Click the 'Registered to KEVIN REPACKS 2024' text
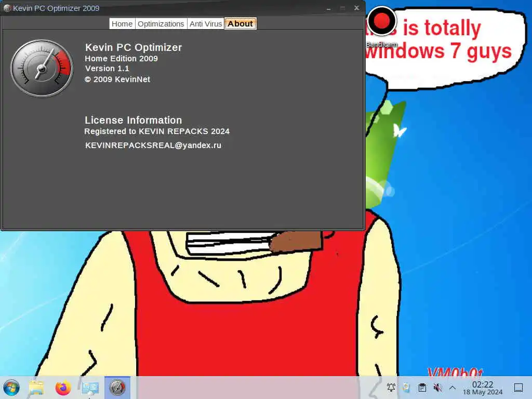Screen dimensions: 532x399 coord(157,131)
